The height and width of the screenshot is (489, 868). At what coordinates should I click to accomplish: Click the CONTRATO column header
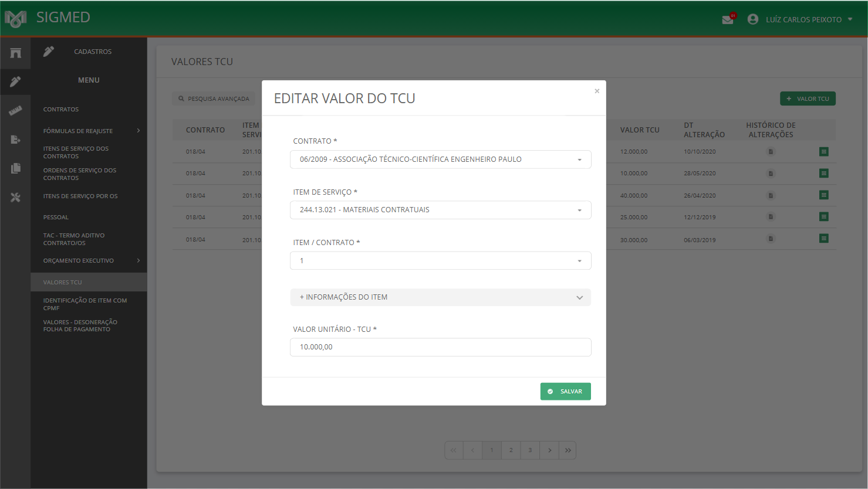click(205, 130)
